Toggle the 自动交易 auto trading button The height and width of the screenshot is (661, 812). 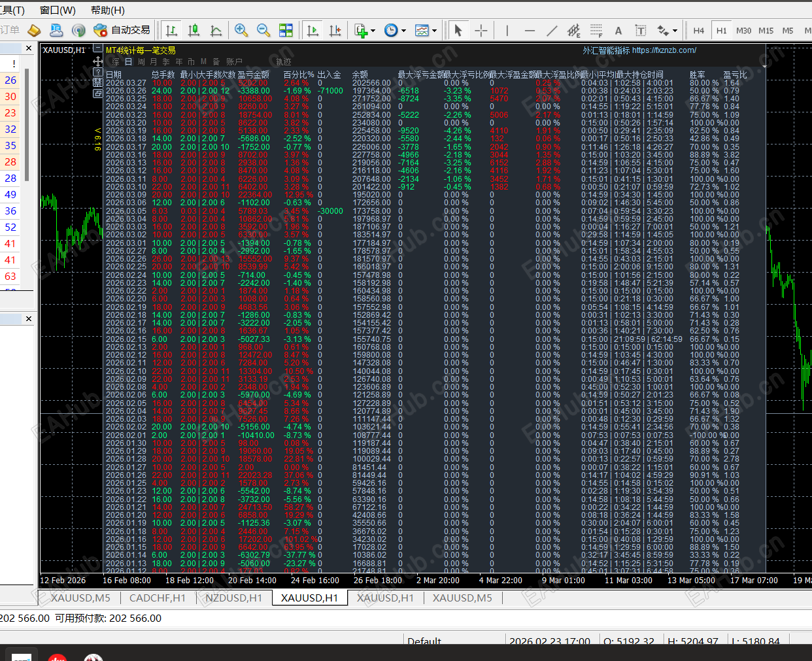(x=122, y=30)
